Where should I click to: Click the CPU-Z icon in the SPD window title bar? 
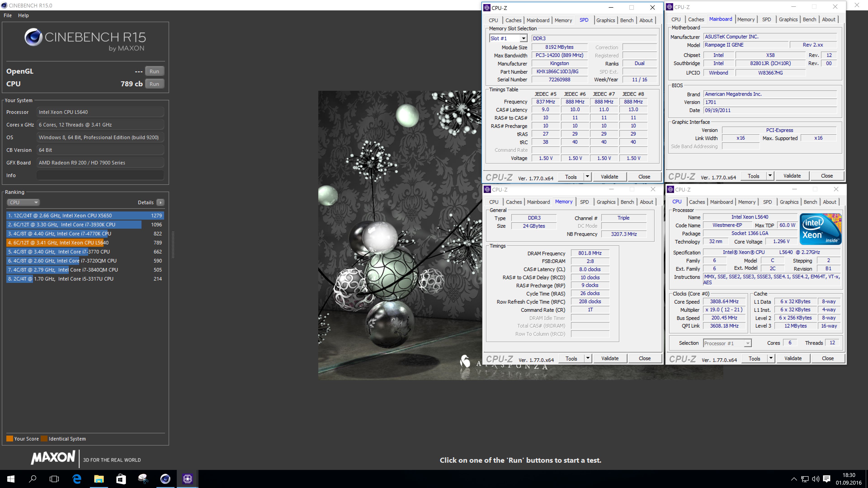pos(487,8)
